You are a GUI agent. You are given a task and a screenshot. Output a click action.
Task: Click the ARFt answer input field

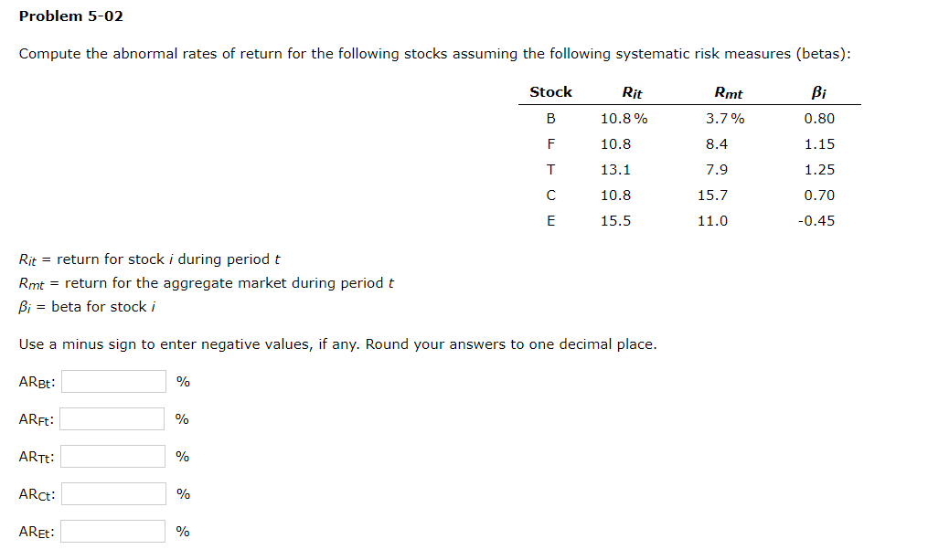(x=112, y=418)
